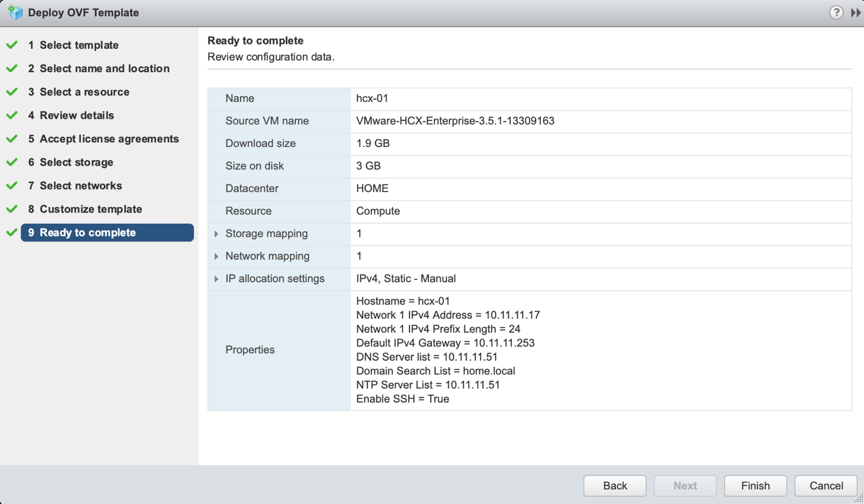This screenshot has height=504, width=864.
Task: Return to step 5 Accept license agreements
Action: tap(109, 139)
